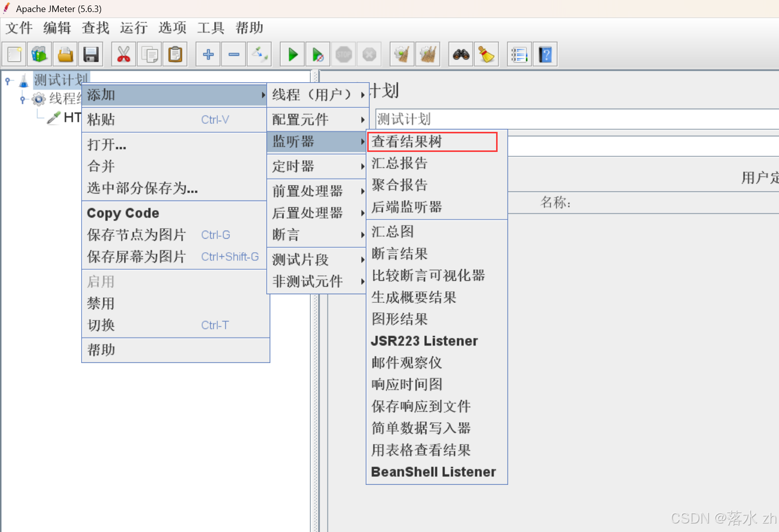
Task: Click the Copy toolbar icon
Action: (x=149, y=54)
